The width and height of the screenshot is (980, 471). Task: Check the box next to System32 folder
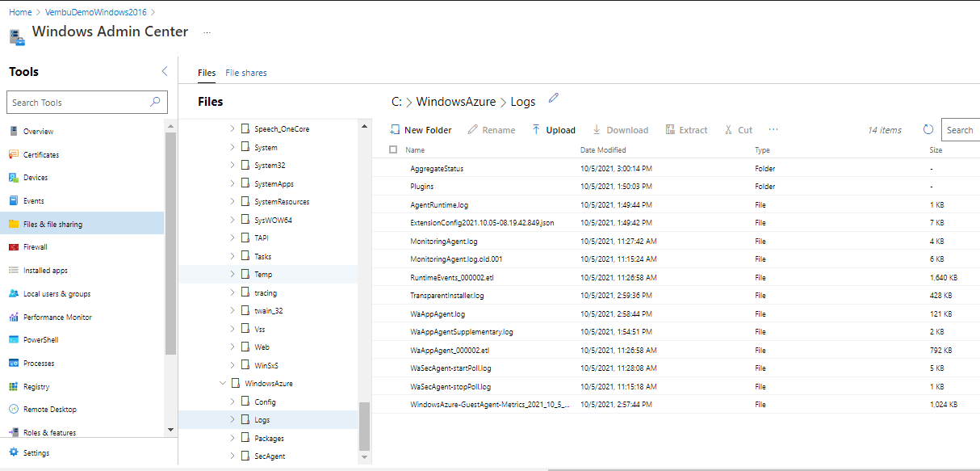pyautogui.click(x=245, y=165)
